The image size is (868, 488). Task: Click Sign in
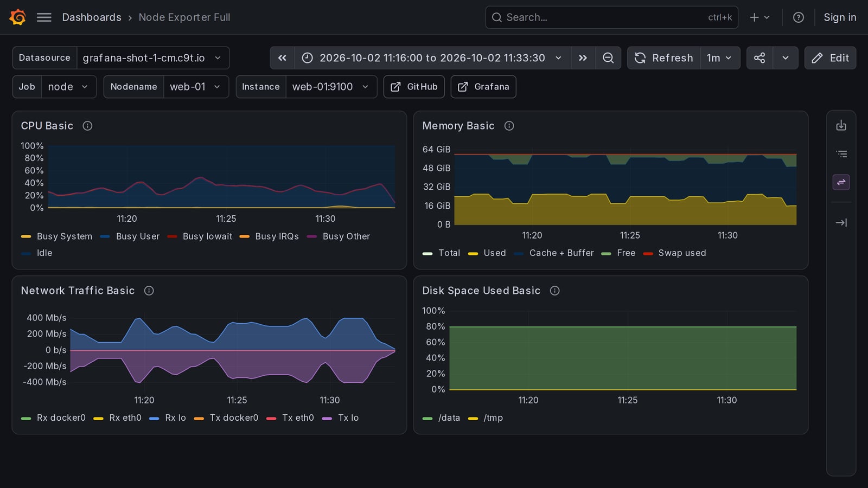840,17
